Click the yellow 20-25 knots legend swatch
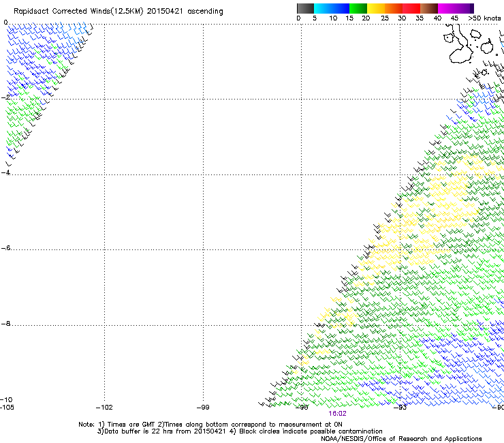 coord(376,8)
